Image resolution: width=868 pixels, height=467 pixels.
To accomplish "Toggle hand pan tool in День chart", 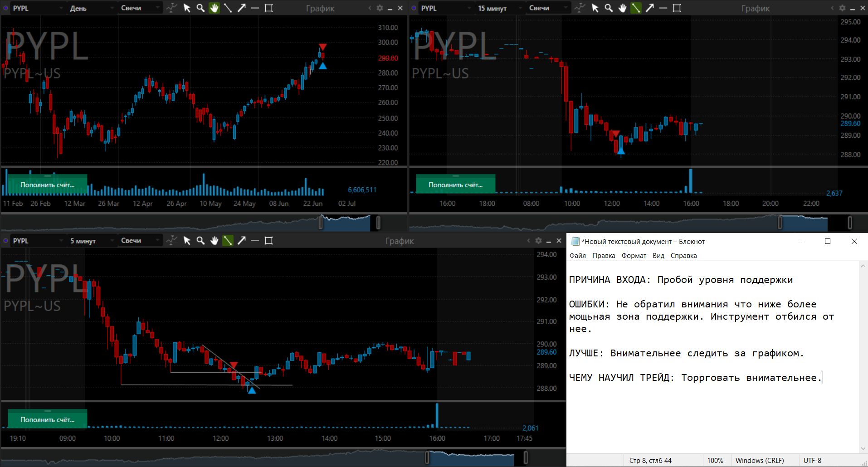I will 214,8.
